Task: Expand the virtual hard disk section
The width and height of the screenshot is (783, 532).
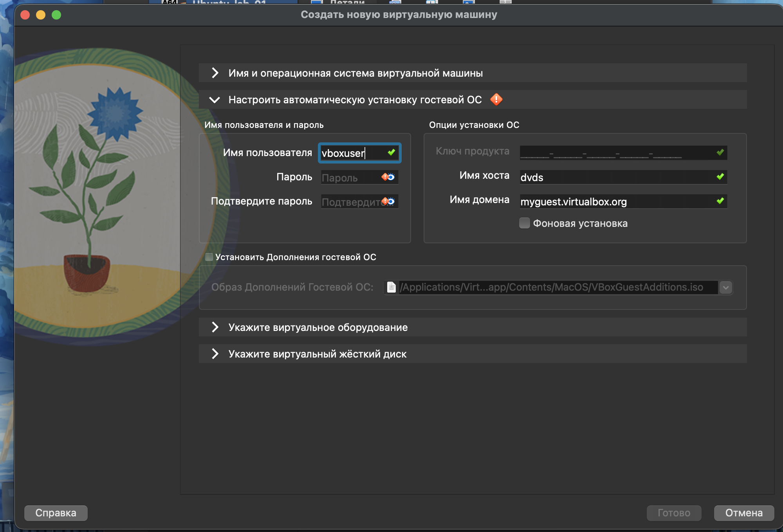Action: coord(473,354)
